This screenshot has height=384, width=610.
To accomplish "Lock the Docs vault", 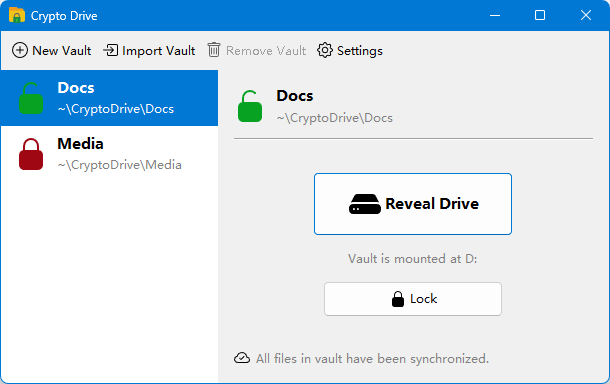I will tap(413, 299).
